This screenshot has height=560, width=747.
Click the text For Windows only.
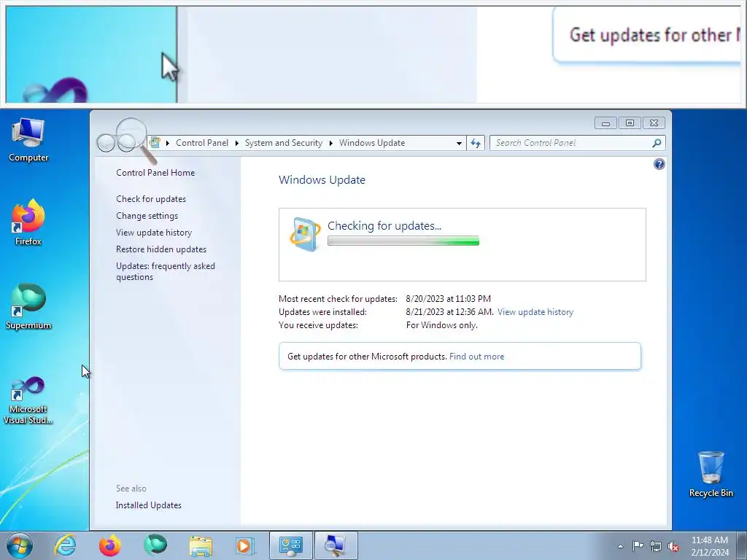tap(441, 325)
